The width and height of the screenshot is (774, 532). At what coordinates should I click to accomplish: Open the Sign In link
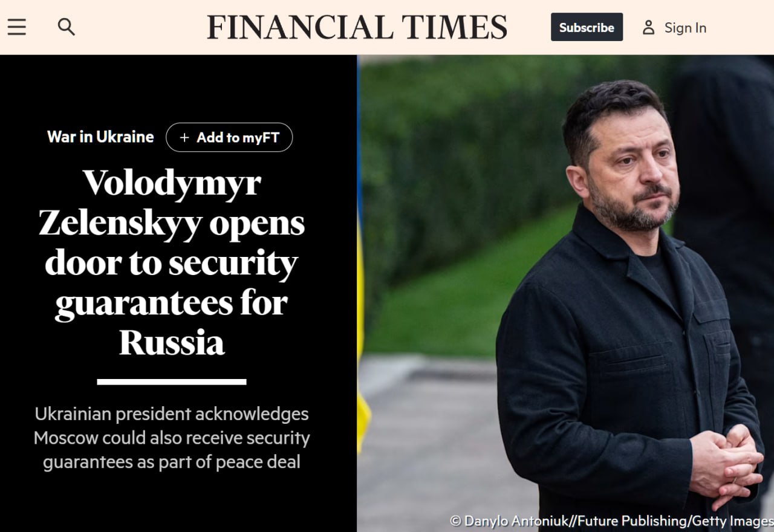[685, 28]
